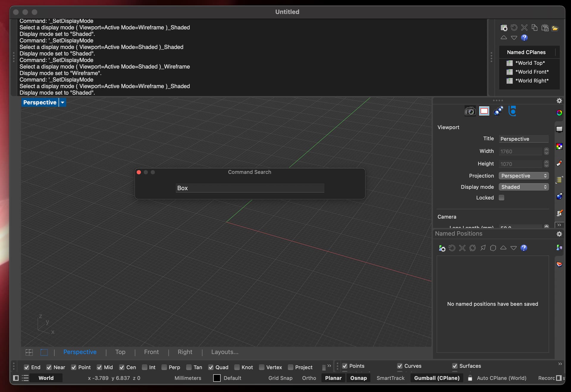This screenshot has width=571, height=392.
Task: Disable the Quad object snap checkbox
Action: pos(211,367)
